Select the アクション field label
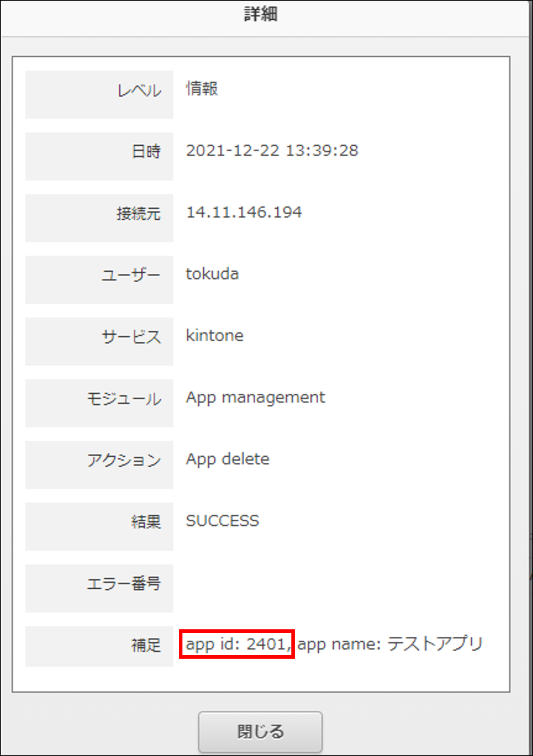533x756 pixels. (x=124, y=460)
